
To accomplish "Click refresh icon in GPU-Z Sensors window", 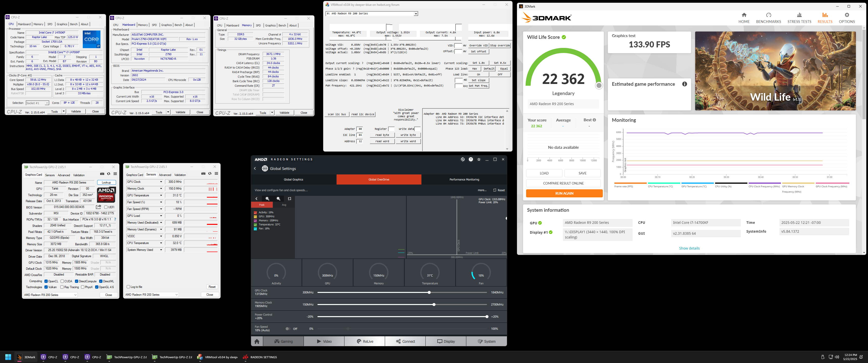I will pyautogui.click(x=210, y=173).
